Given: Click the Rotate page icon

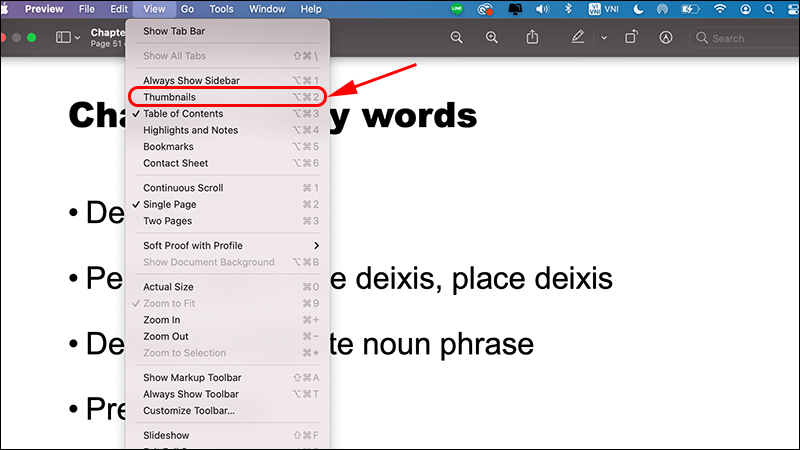Looking at the screenshot, I should click(x=632, y=38).
